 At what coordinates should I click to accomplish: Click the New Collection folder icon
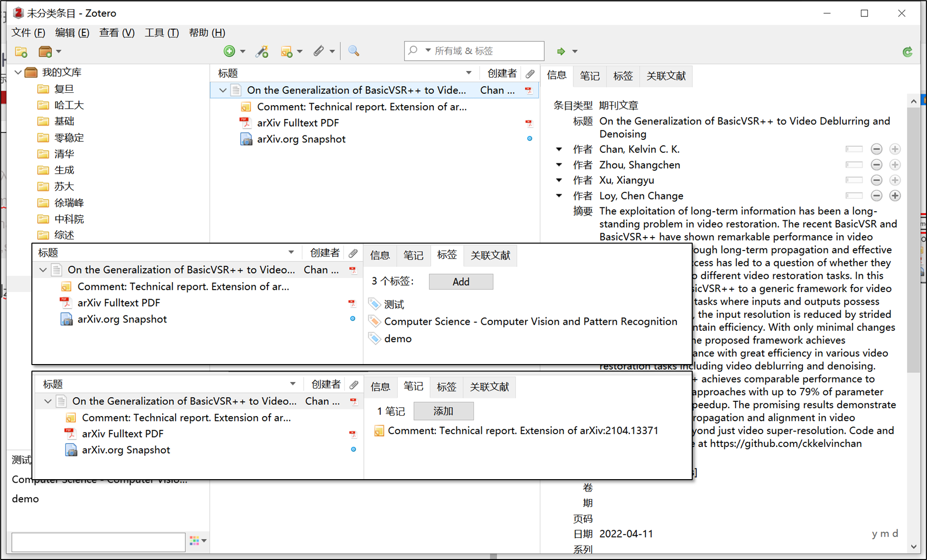click(x=21, y=51)
